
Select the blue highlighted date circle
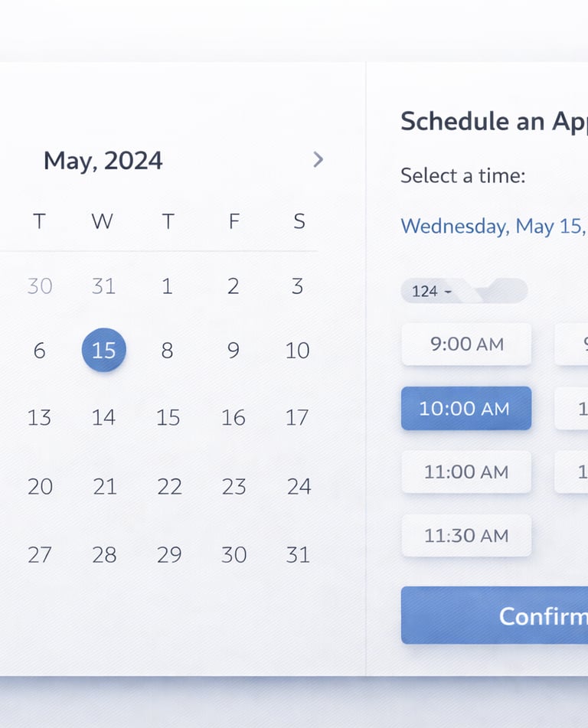(103, 351)
